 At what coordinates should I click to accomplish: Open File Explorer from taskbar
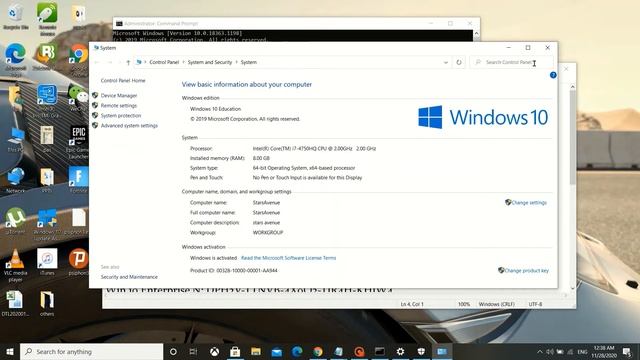click(256, 351)
